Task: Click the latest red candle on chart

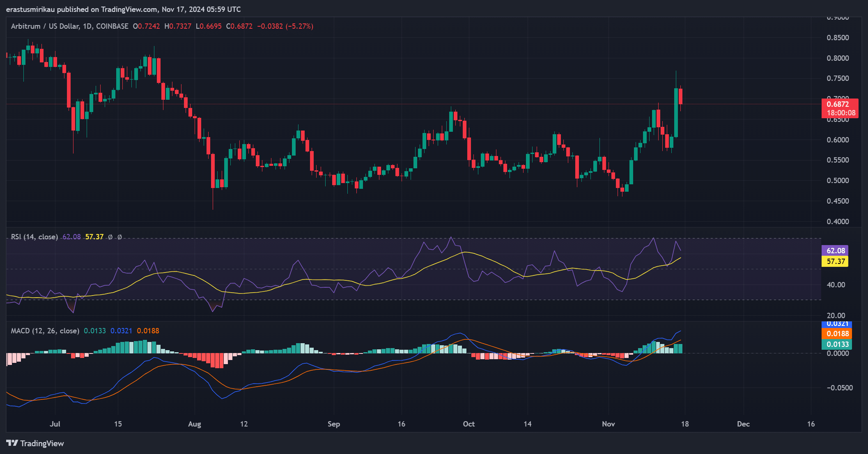Action: [680, 96]
